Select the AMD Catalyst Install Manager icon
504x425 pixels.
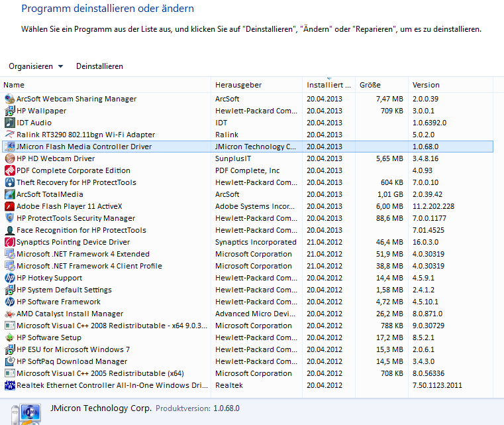(x=10, y=314)
